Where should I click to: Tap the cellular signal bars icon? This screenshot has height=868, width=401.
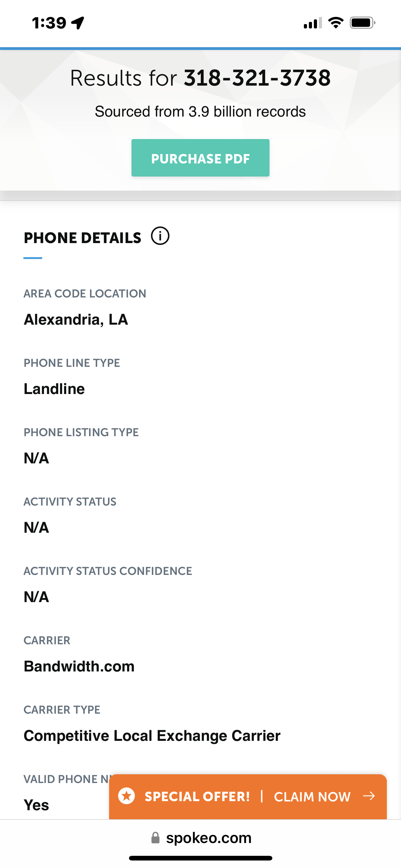(313, 23)
